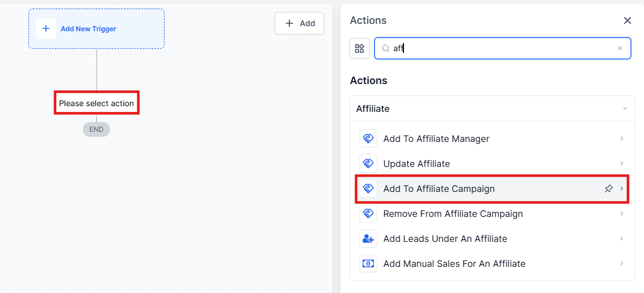
Task: Choose Remove From Affiliate Campaign
Action: [453, 214]
